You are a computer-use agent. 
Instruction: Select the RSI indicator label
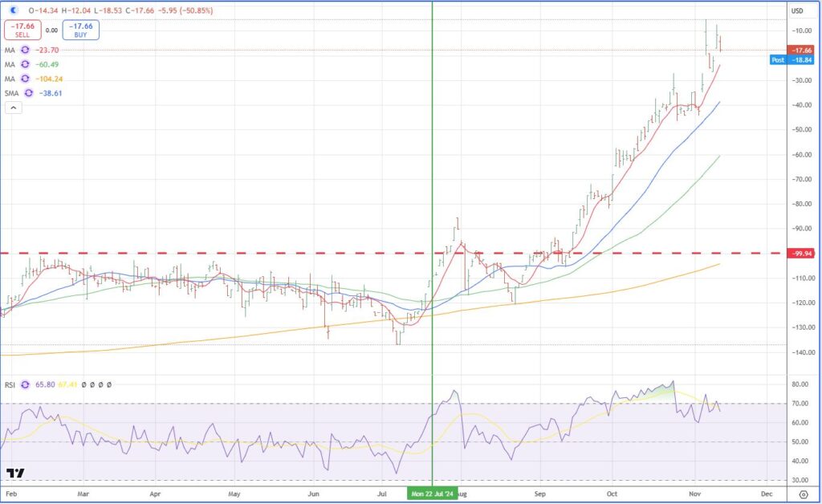(x=11, y=385)
